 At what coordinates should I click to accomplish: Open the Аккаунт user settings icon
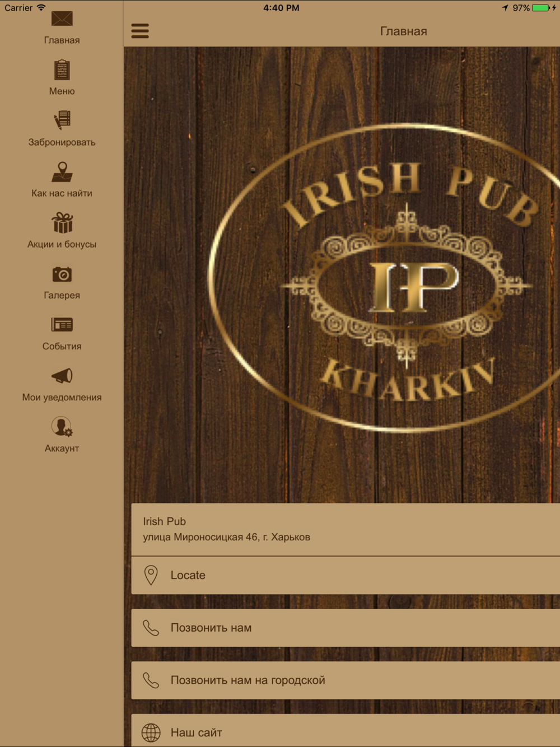(x=62, y=427)
